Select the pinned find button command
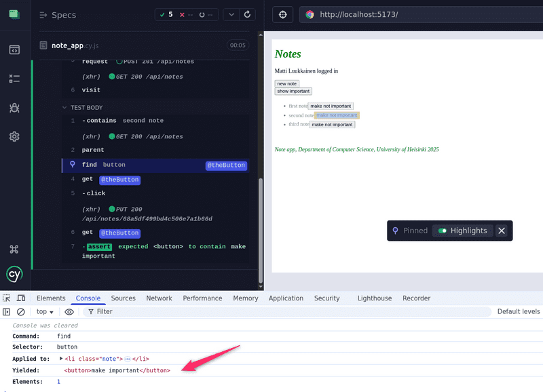Image resolution: width=543 pixels, height=392 pixels. pos(156,165)
